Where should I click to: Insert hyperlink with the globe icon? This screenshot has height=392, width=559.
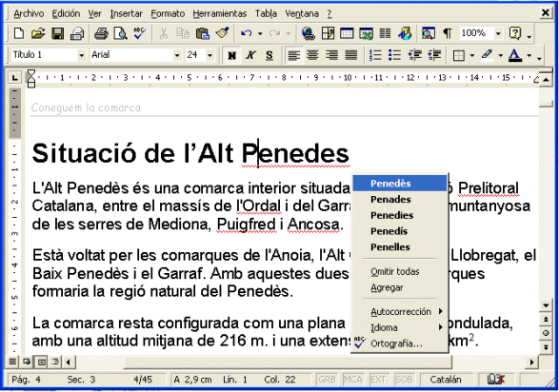tap(308, 34)
